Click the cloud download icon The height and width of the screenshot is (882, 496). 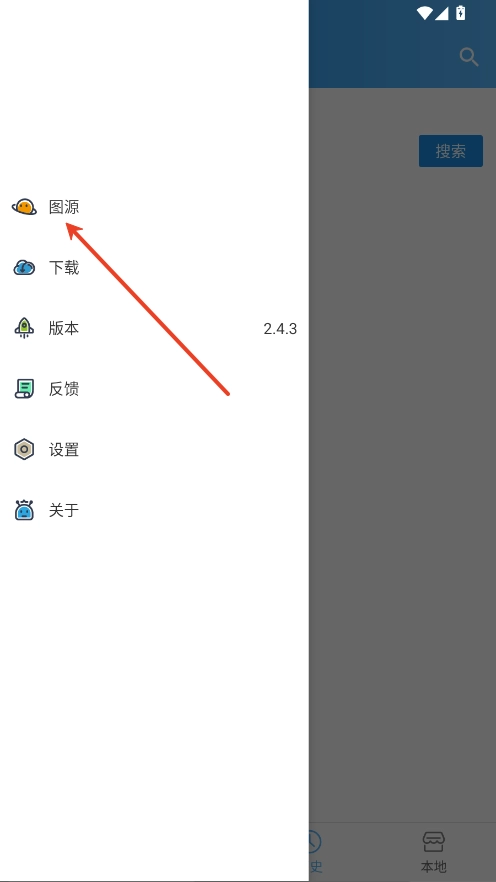click(x=24, y=268)
